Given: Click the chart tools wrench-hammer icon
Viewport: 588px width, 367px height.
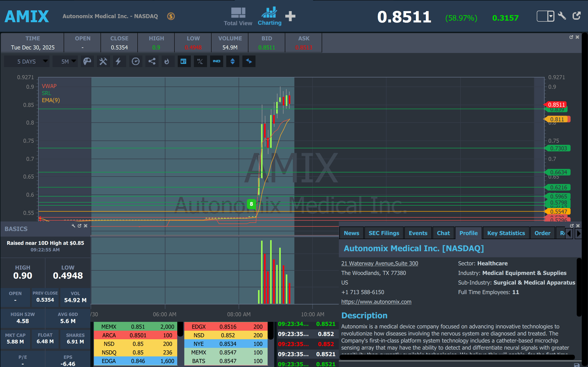Looking at the screenshot, I should (x=103, y=61).
